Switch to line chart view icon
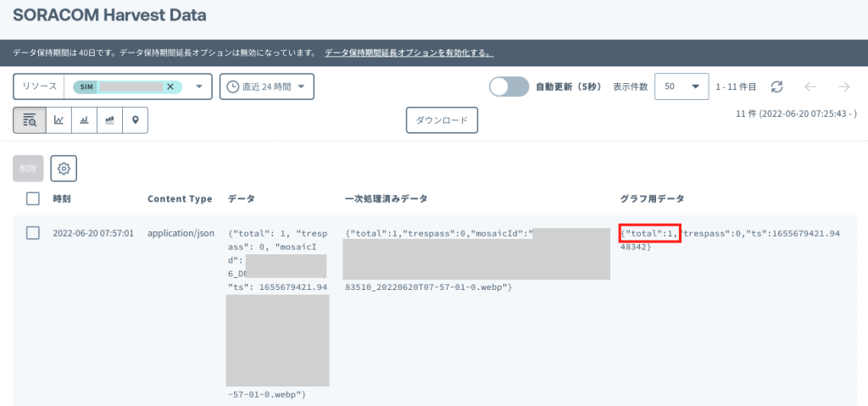This screenshot has height=406, width=868. coord(58,120)
